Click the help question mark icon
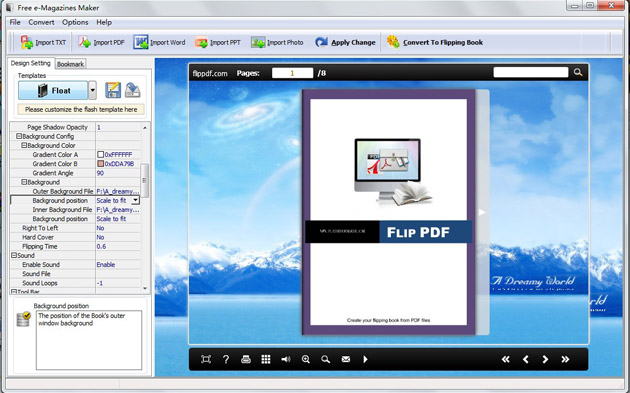This screenshot has height=393, width=630. click(x=226, y=359)
